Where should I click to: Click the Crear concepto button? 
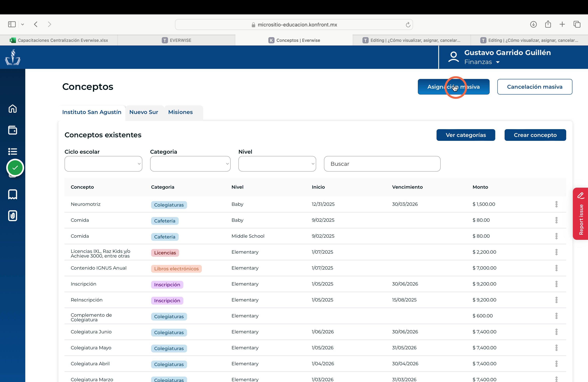point(535,135)
